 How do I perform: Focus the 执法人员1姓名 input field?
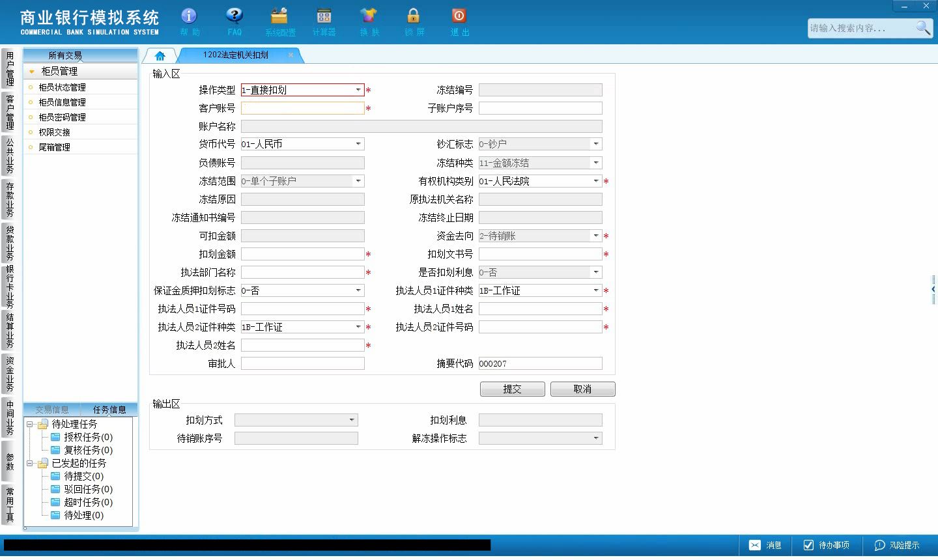coord(541,309)
